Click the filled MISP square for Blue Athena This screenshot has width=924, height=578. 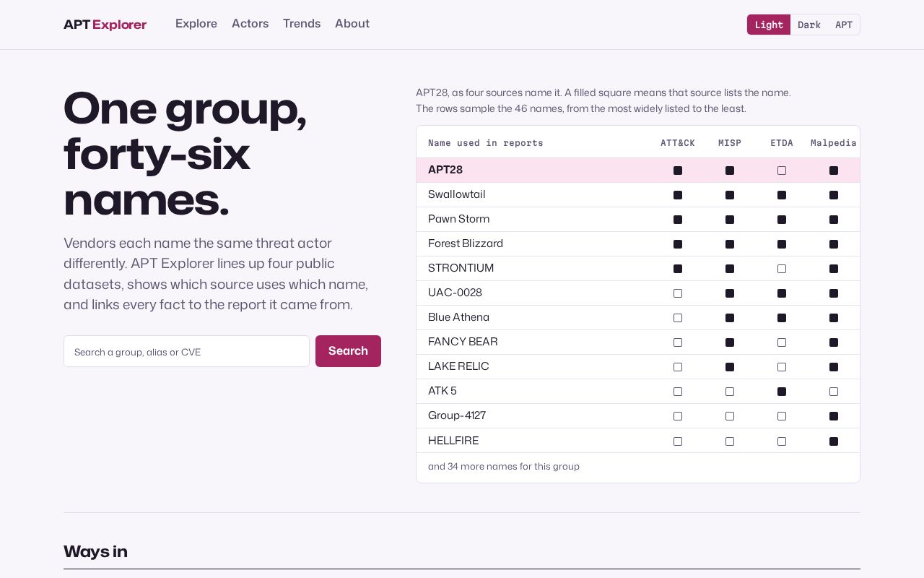[730, 318]
